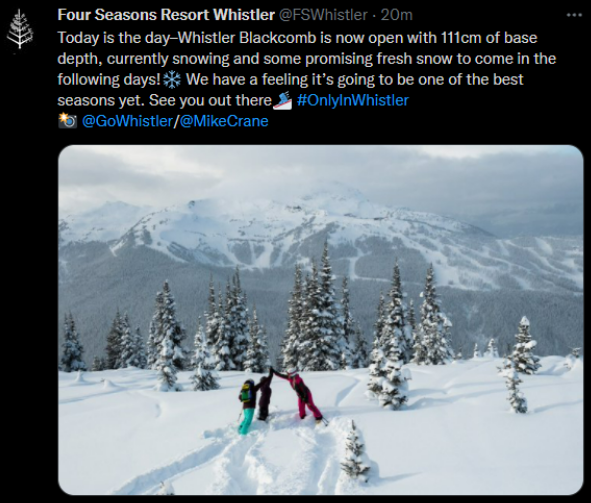
Task: Click the 20m tweet timestamp
Action: tap(397, 15)
